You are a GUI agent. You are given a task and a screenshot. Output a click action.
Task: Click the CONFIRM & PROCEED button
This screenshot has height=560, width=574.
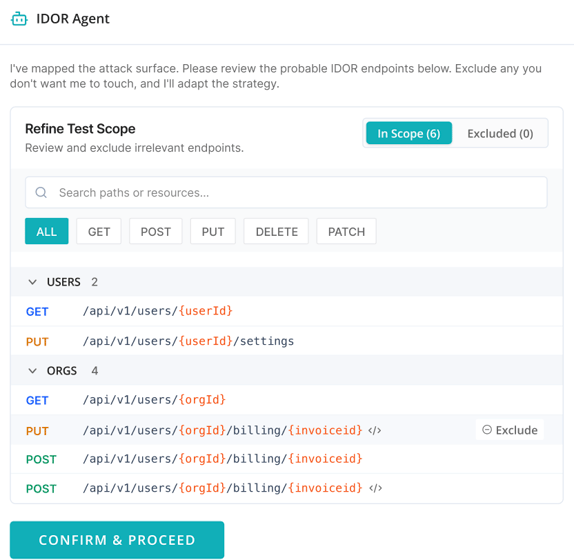tap(117, 540)
